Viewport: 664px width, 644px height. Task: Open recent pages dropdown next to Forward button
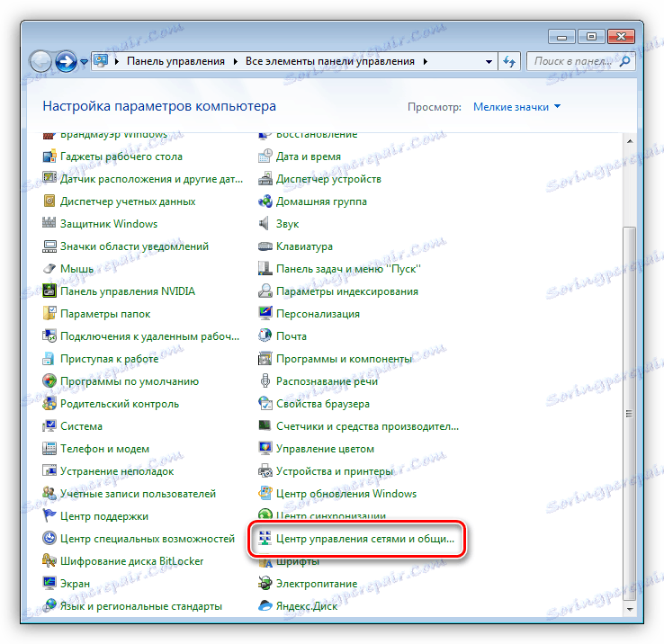pyautogui.click(x=85, y=62)
